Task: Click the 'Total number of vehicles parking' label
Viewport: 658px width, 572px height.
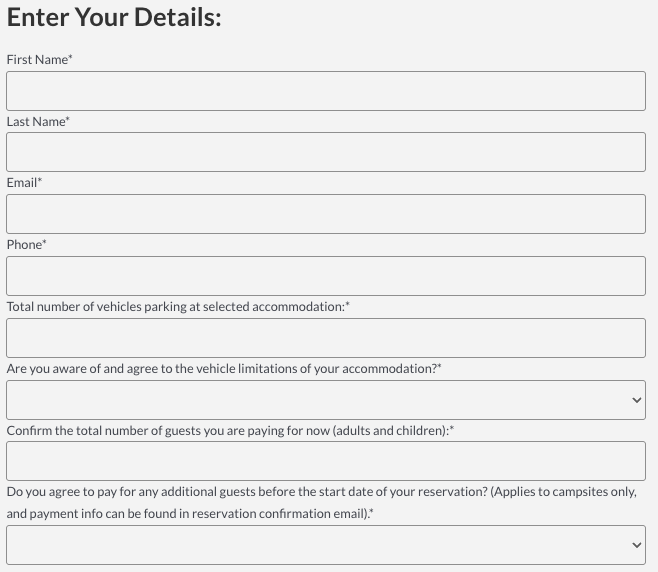Action: [177, 307]
